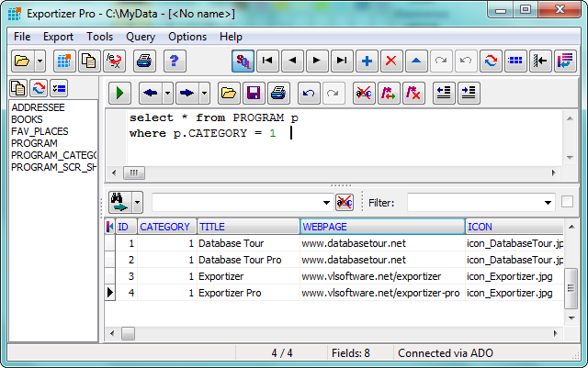Open the find options dropdown arrow
The width and height of the screenshot is (588, 368).
tap(137, 202)
